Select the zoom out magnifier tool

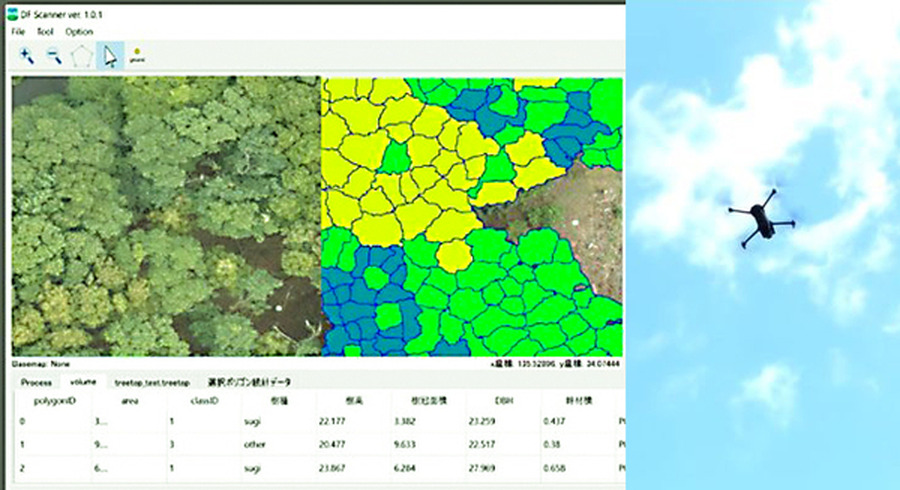[x=55, y=57]
